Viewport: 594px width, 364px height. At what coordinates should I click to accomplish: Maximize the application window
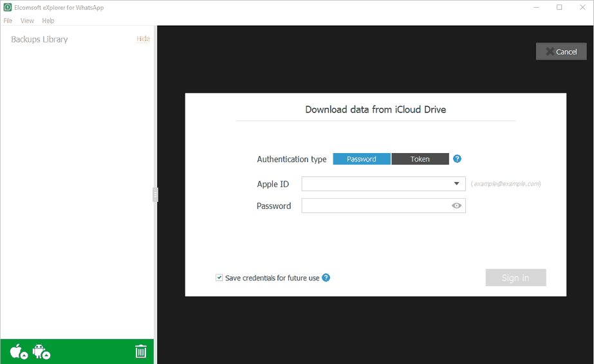[559, 7]
